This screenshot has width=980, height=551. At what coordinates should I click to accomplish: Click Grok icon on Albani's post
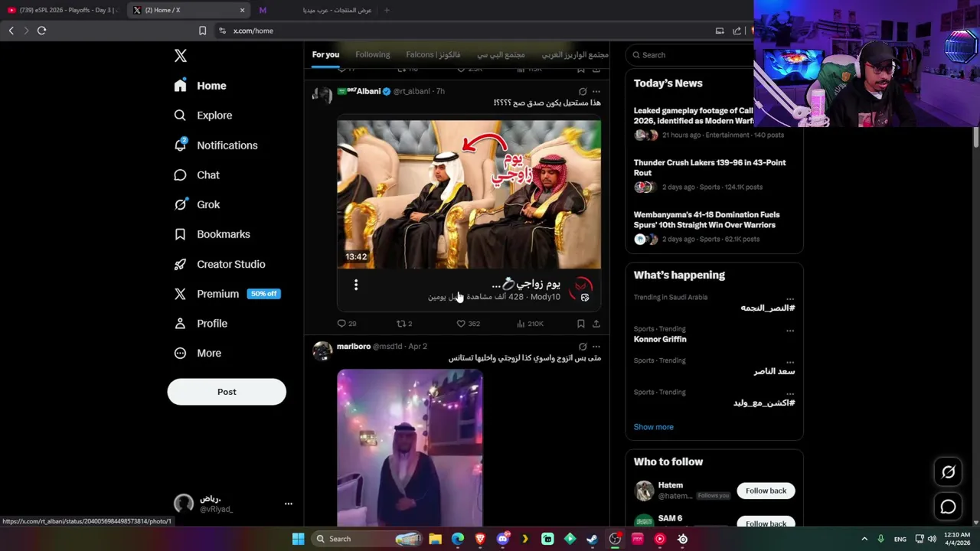click(x=583, y=92)
